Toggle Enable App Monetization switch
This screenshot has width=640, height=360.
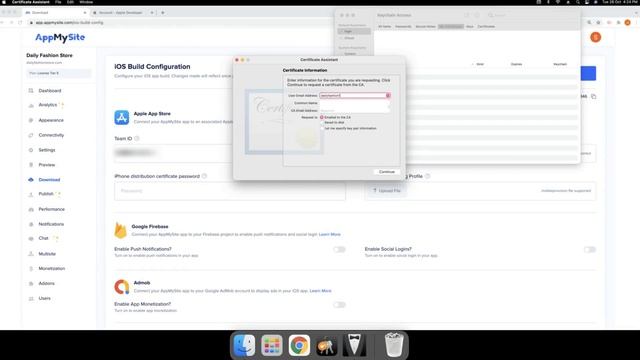coord(339,304)
